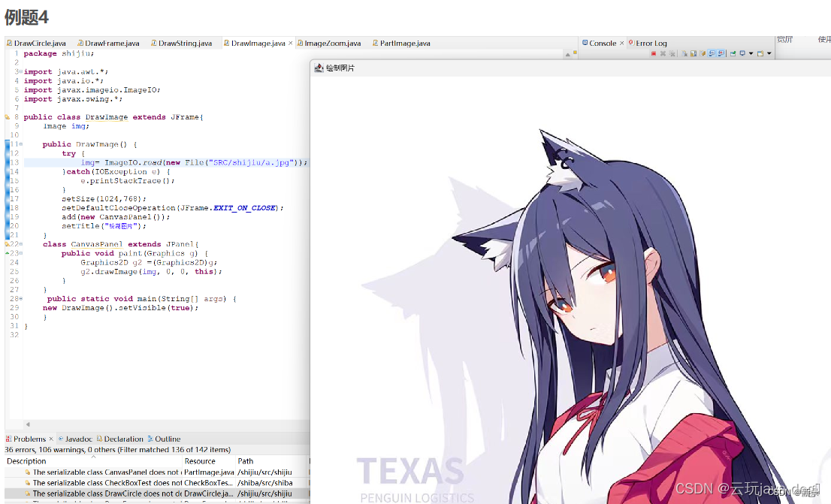The image size is (831, 504).
Task: Click the Display Selected Console icon
Action: (742, 53)
